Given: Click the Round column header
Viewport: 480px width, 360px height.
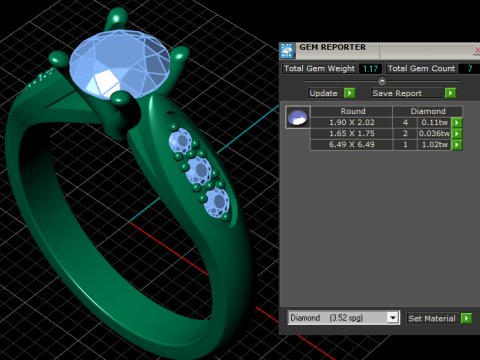Looking at the screenshot, I should coord(352,111).
